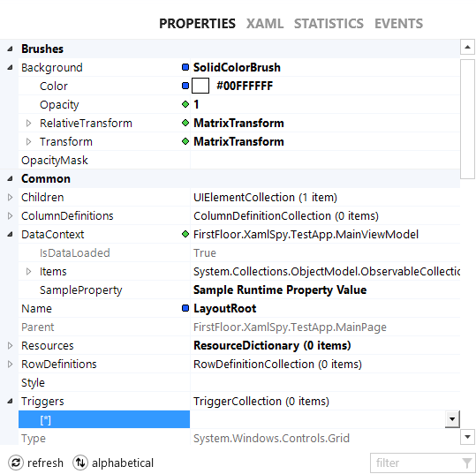Open dropdown arrow in the selected [*] row
476x474 pixels.
tap(452, 419)
